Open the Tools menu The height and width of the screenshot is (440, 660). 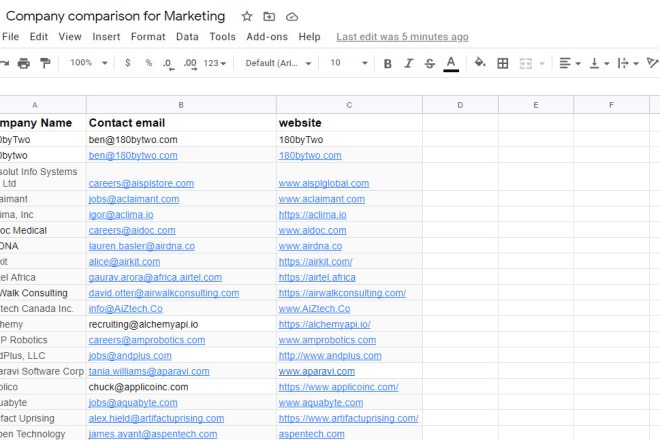click(223, 37)
